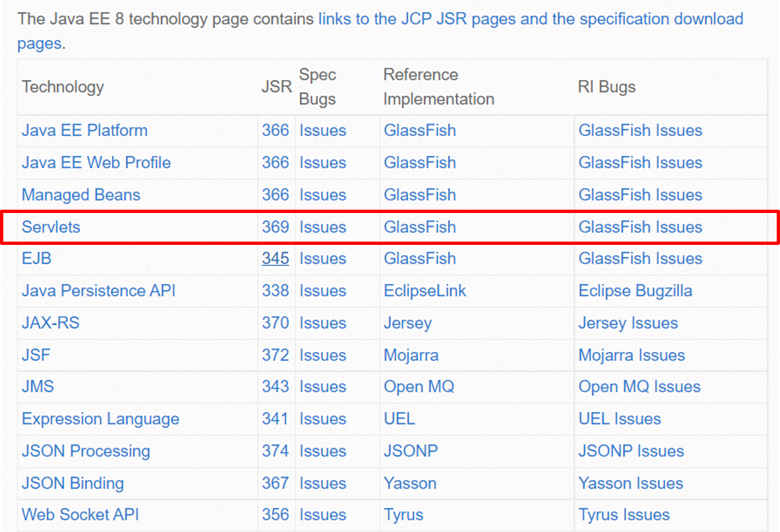Open the Web Socket API link
780x532 pixels.
coord(80,515)
